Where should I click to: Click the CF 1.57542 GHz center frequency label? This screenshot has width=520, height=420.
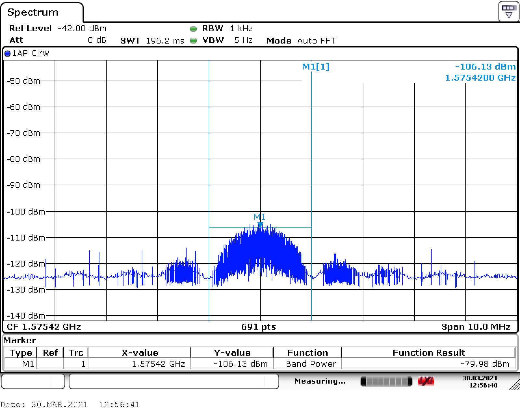coord(44,327)
